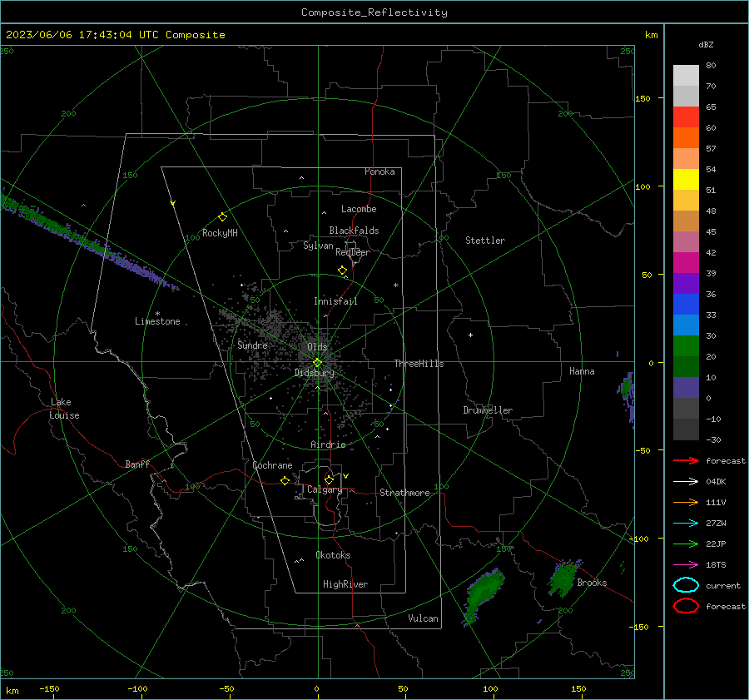Image resolution: width=749 pixels, height=700 pixels.
Task: Pick the bright yellow swatch below 54 dBZ
Action: click(x=686, y=179)
